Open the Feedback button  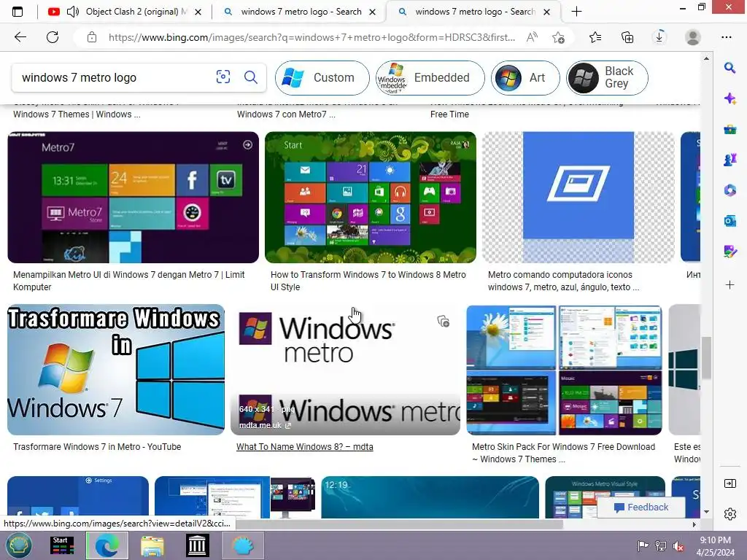(x=641, y=507)
